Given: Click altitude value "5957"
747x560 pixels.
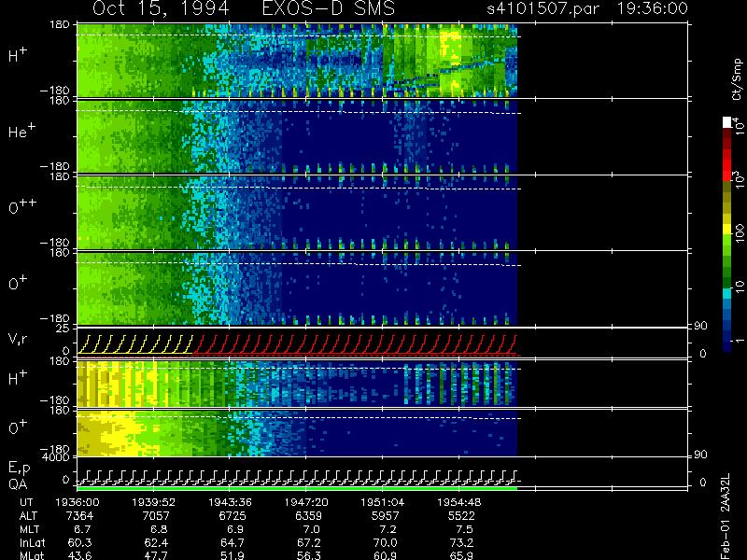Looking at the screenshot, I should point(385,516).
